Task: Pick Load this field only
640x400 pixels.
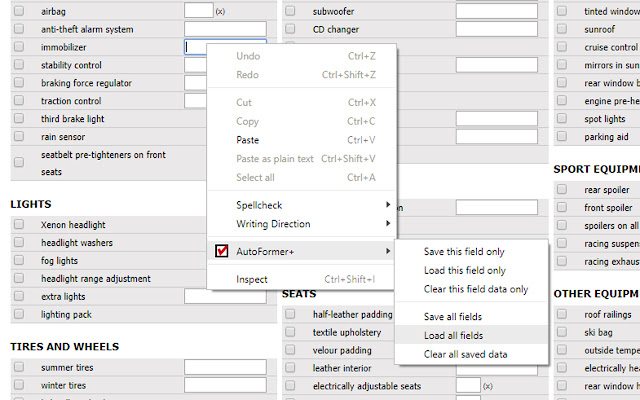Action: tap(464, 270)
